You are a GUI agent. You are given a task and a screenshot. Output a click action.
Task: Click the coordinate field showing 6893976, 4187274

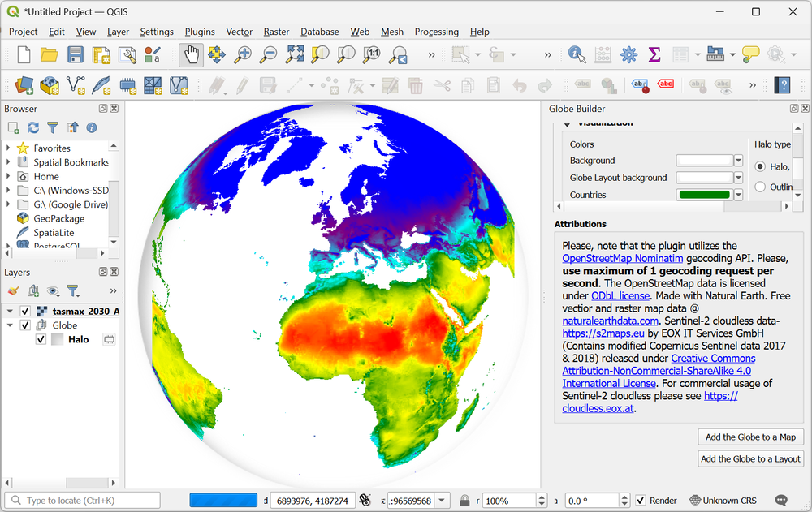tap(313, 501)
